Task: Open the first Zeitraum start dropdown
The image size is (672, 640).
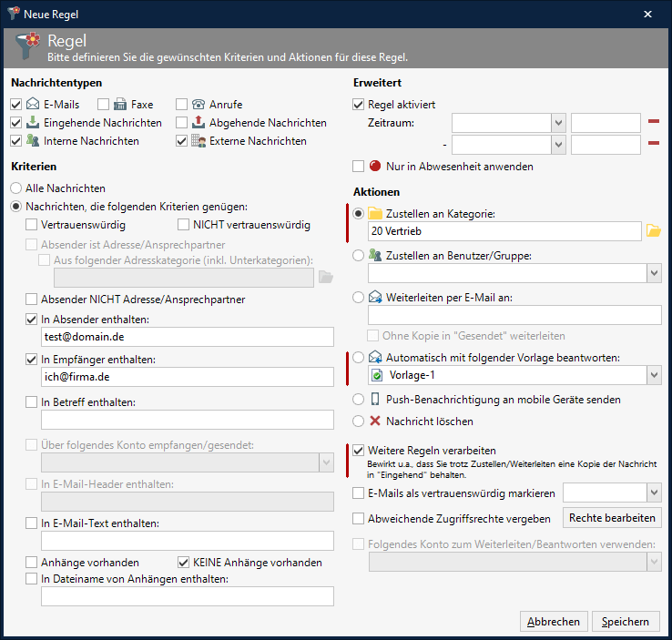Action: 558,123
